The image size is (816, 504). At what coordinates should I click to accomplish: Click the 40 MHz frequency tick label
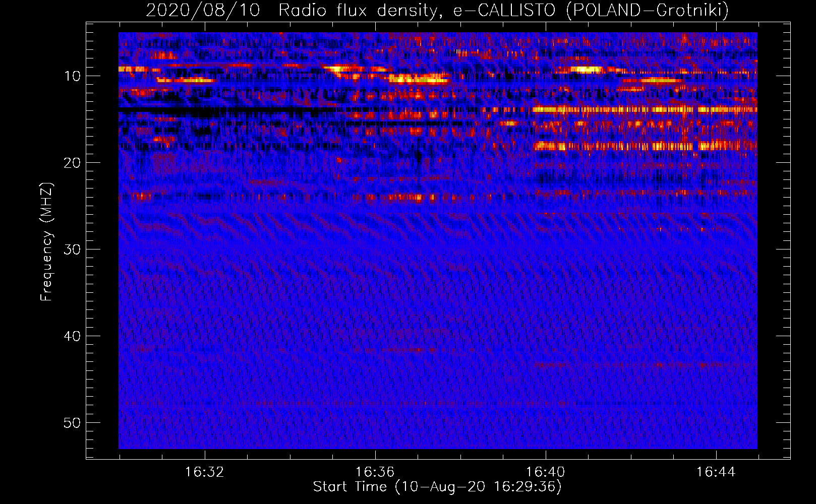[73, 336]
